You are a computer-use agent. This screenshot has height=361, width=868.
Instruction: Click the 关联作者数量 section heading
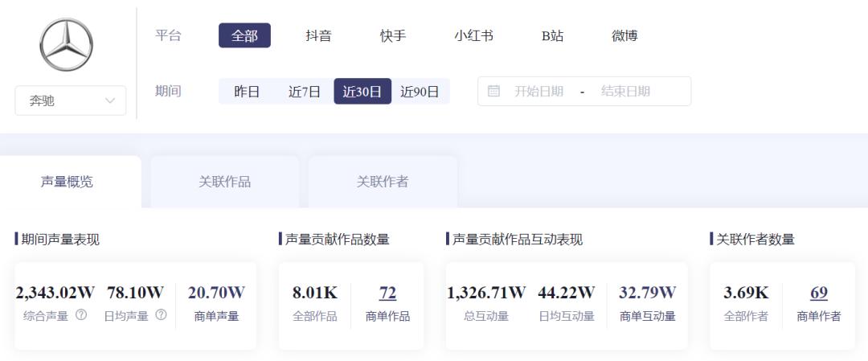[755, 239]
